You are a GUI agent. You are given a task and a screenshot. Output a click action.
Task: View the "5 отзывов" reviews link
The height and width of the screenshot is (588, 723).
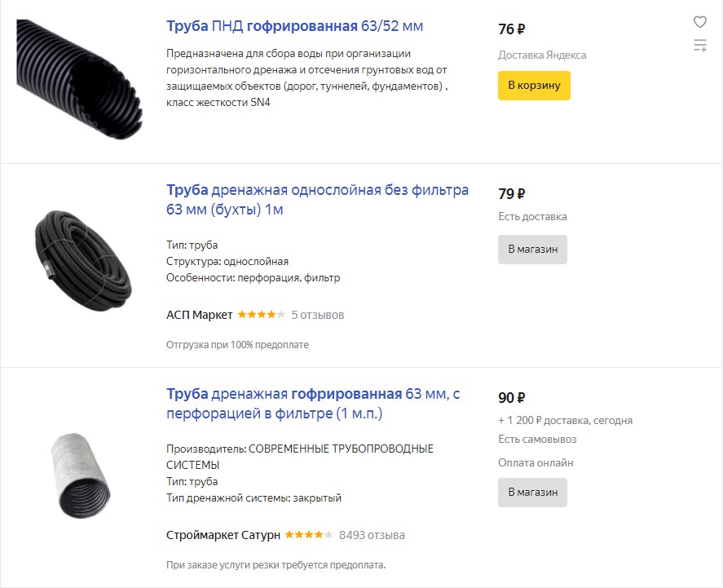pos(318,315)
